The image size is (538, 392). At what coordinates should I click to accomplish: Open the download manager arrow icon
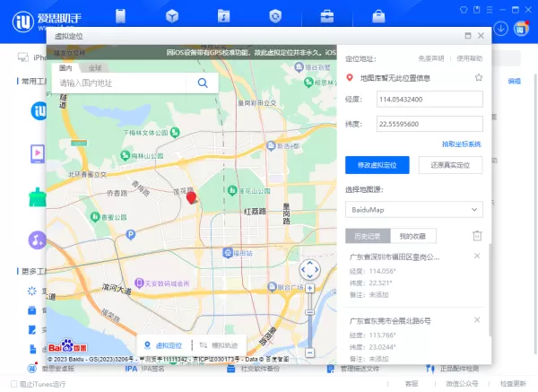[x=501, y=29]
